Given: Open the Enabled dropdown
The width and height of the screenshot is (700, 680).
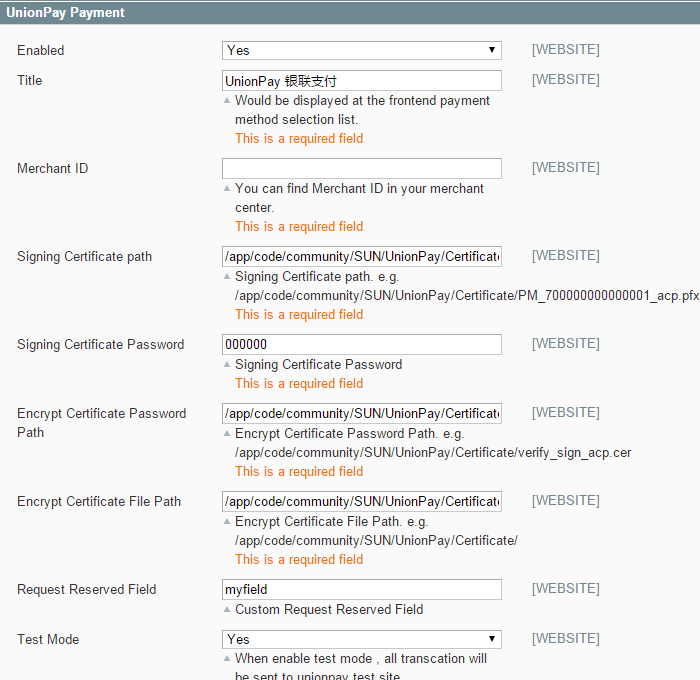Looking at the screenshot, I should (361, 50).
